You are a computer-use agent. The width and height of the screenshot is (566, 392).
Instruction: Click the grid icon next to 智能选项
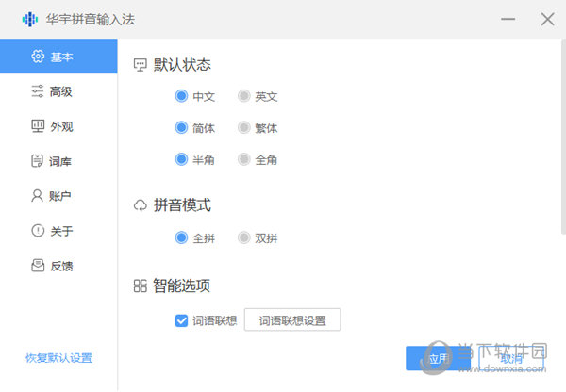point(140,286)
